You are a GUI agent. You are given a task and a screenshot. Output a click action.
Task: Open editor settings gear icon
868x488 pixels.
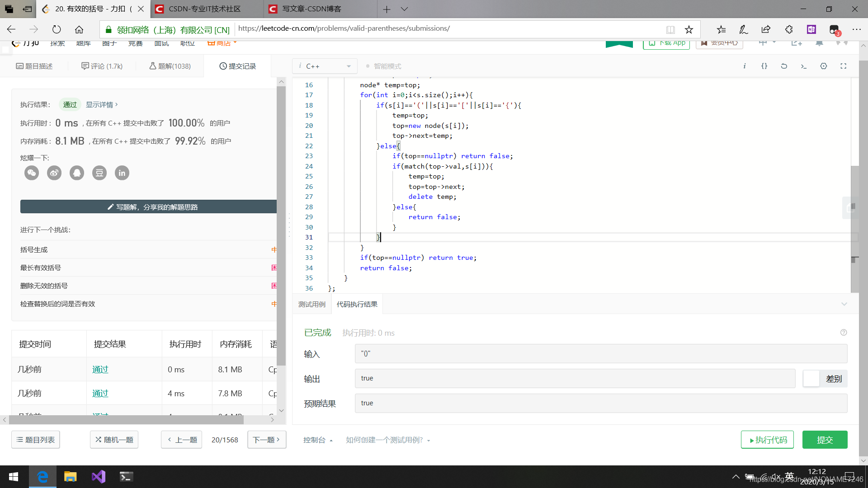point(824,66)
